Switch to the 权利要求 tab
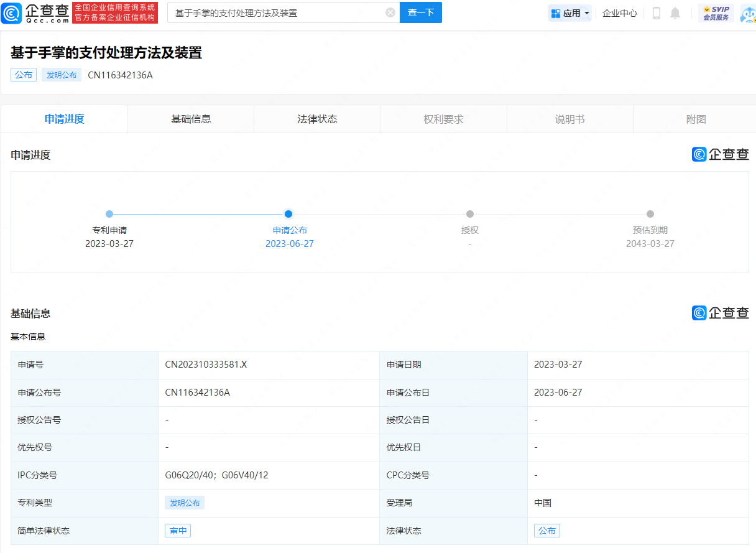The height and width of the screenshot is (553, 756). tap(444, 119)
